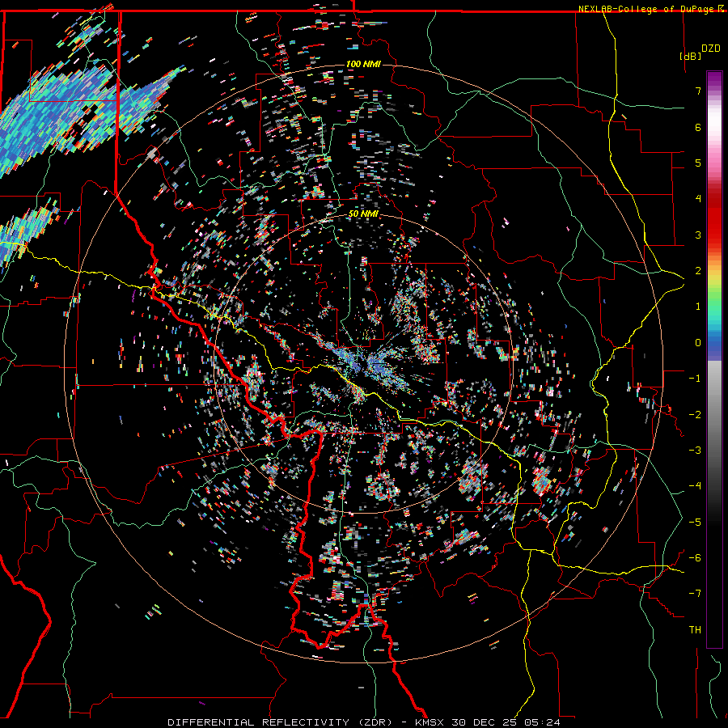
Task: Click the 5 value on the color scale
Action: pyautogui.click(x=698, y=163)
